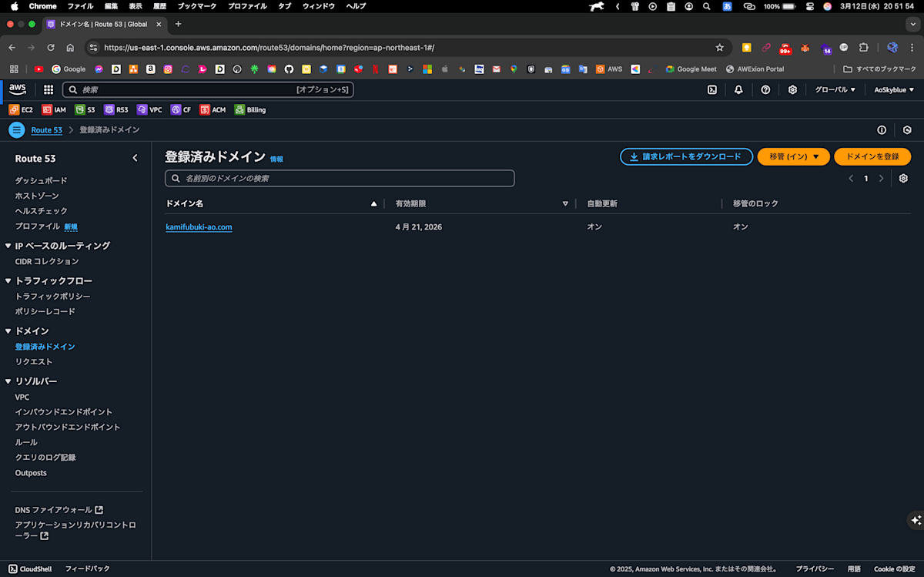Open the ACM favorites shortcut
The image size is (924, 577).
213,109
